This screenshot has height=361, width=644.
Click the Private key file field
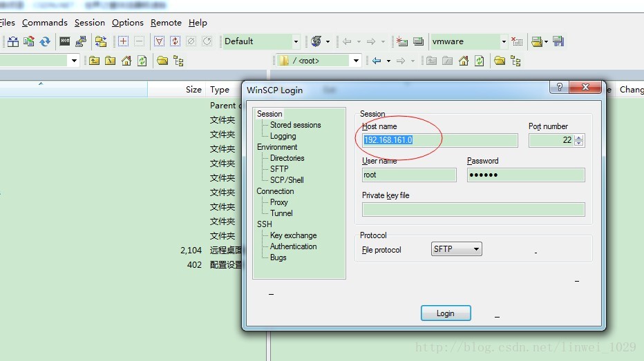473,209
